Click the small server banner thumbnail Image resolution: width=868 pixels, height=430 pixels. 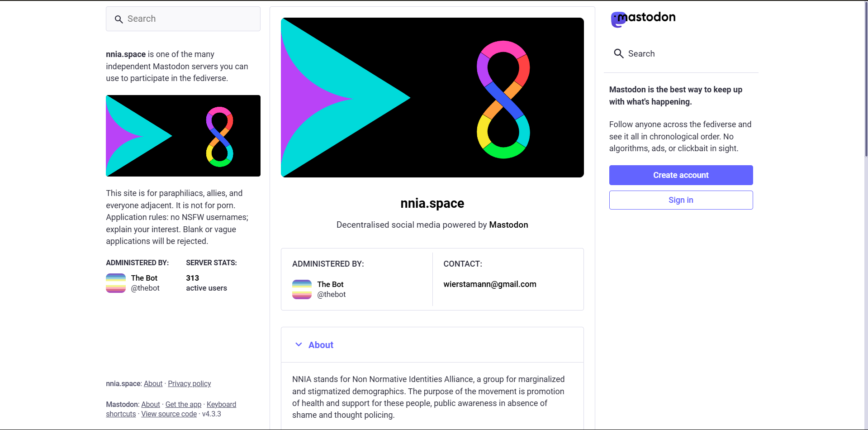tap(183, 136)
